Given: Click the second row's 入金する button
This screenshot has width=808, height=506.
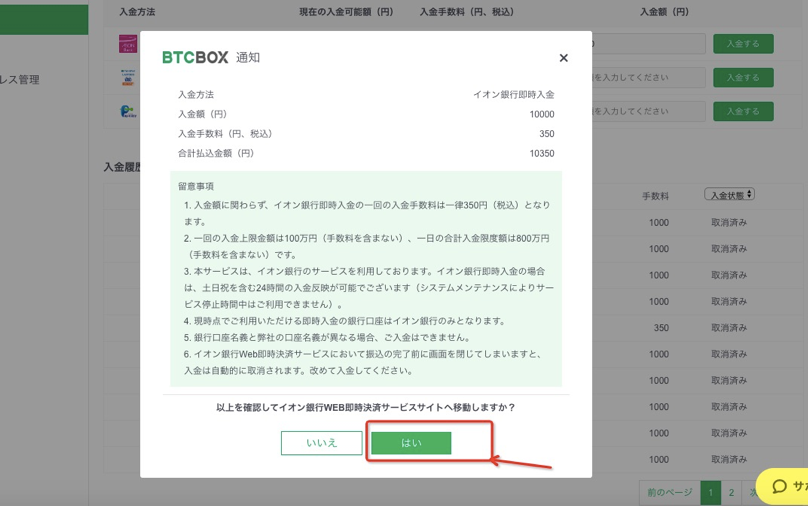Looking at the screenshot, I should 743,77.
